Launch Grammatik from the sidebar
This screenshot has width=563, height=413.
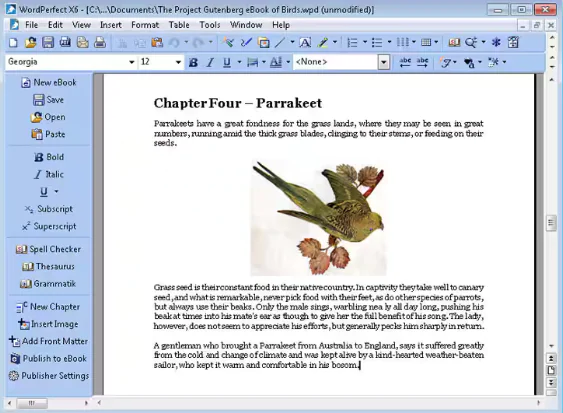coord(48,284)
